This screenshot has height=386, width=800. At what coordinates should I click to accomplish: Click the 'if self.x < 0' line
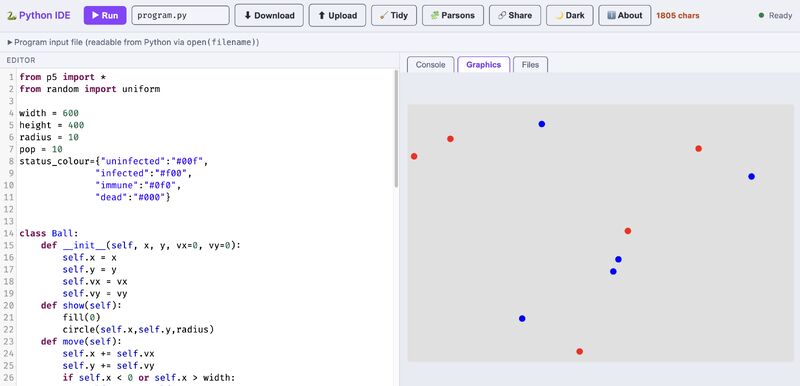pyautogui.click(x=149, y=378)
